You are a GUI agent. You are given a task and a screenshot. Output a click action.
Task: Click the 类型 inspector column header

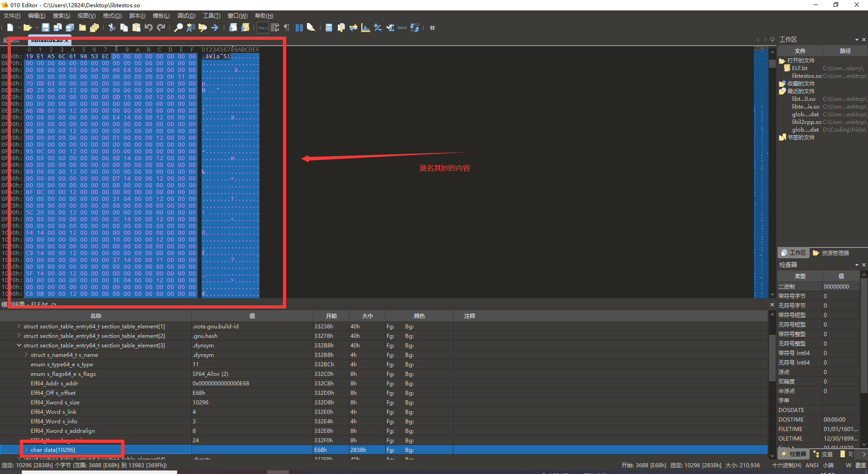coord(800,276)
